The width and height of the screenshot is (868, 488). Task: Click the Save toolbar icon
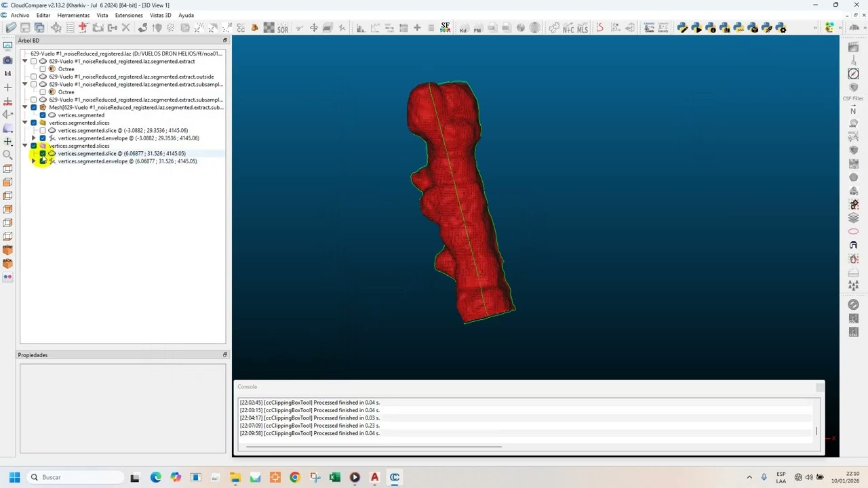[x=25, y=28]
